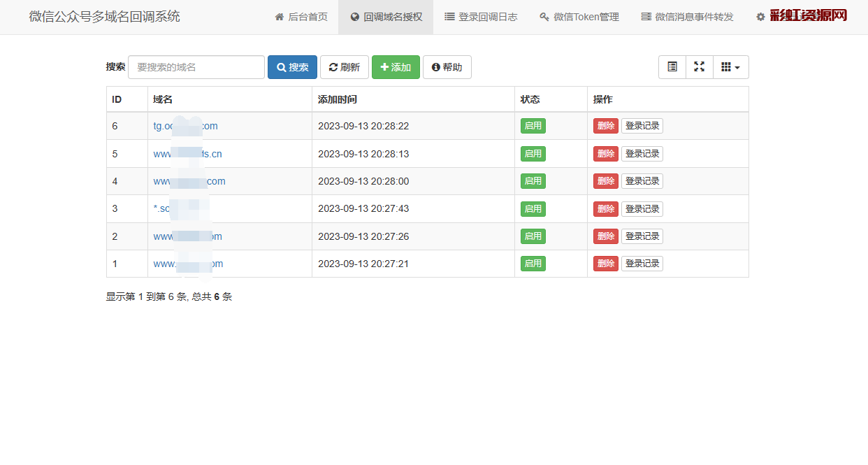Click the 微信公众号多域名回调系统 brand title
This screenshot has width=868, height=465.
click(x=104, y=17)
